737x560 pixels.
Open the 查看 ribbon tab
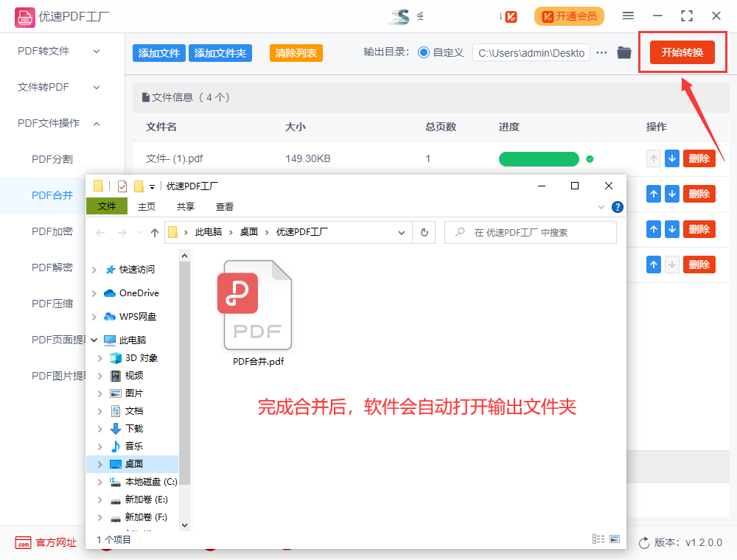click(225, 207)
